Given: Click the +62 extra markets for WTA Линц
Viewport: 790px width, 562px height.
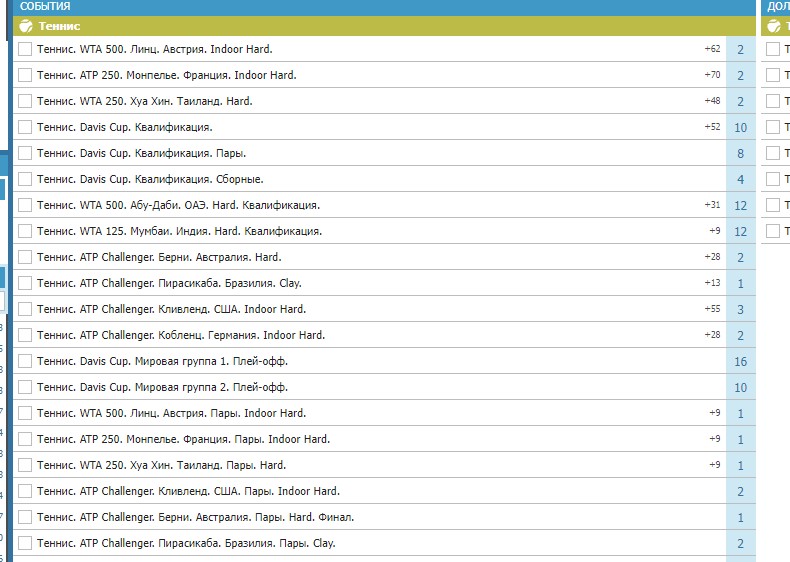Looking at the screenshot, I should [x=712, y=49].
